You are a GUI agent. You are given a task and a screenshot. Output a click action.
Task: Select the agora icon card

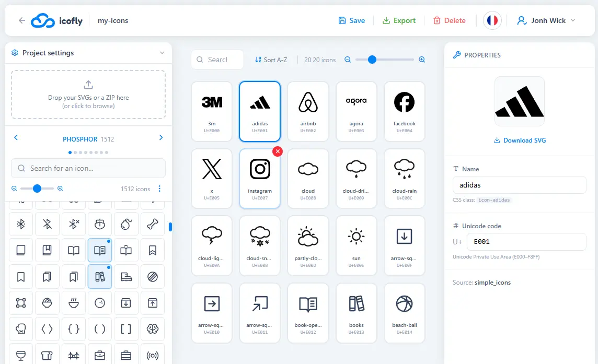click(x=356, y=111)
